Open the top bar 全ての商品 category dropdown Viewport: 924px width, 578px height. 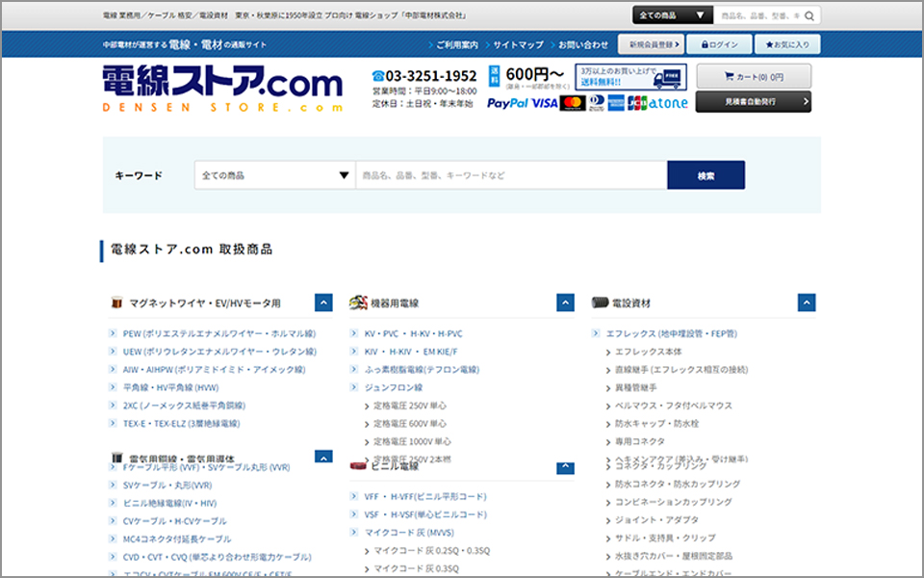tap(673, 15)
